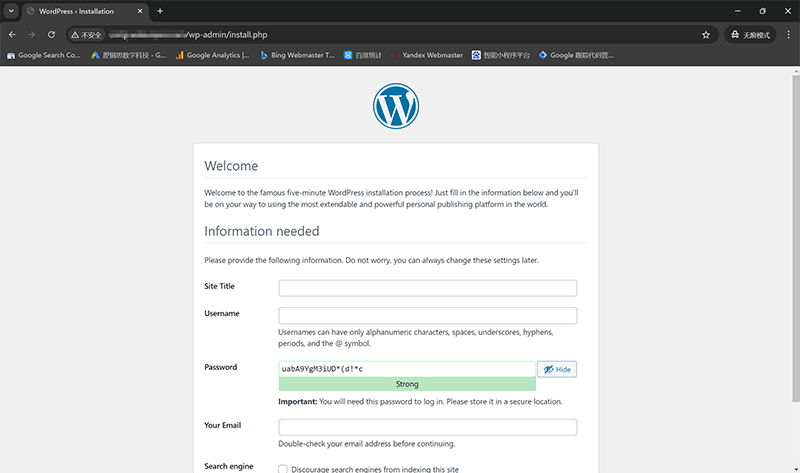Click the Site Title label
Image resolution: width=800 pixels, height=473 pixels.
[219, 286]
